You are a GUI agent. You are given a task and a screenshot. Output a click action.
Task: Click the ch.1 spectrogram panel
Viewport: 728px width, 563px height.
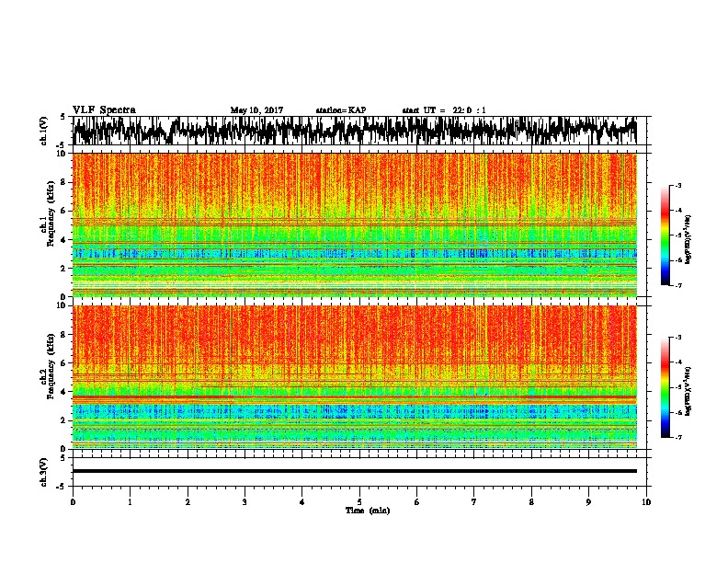tap(355, 224)
